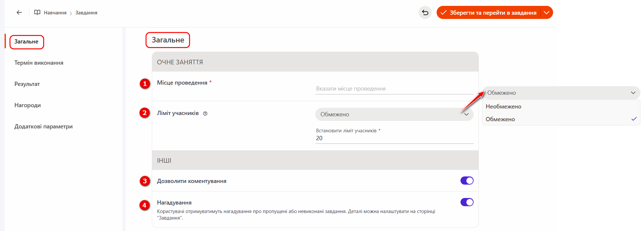This screenshot has height=231, width=644.
Task: Toggle the Дозволити коментування switch
Action: (467, 181)
